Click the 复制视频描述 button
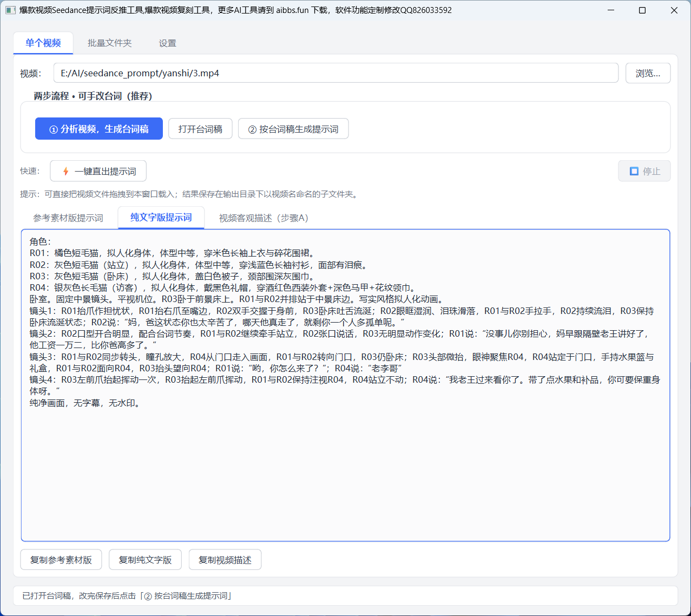 [x=225, y=560]
